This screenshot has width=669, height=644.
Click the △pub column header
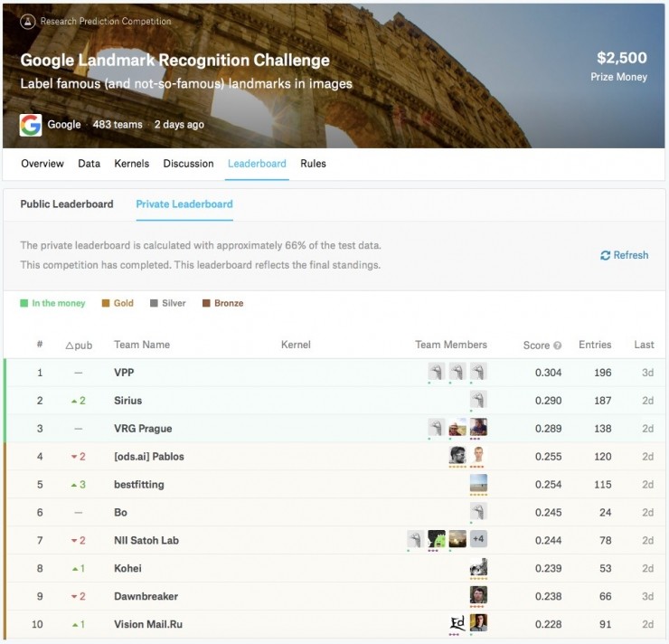coord(79,346)
